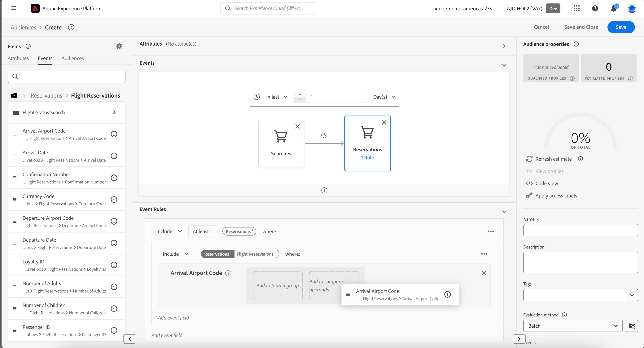
Task: Click Refresh estimate
Action: pos(549,159)
